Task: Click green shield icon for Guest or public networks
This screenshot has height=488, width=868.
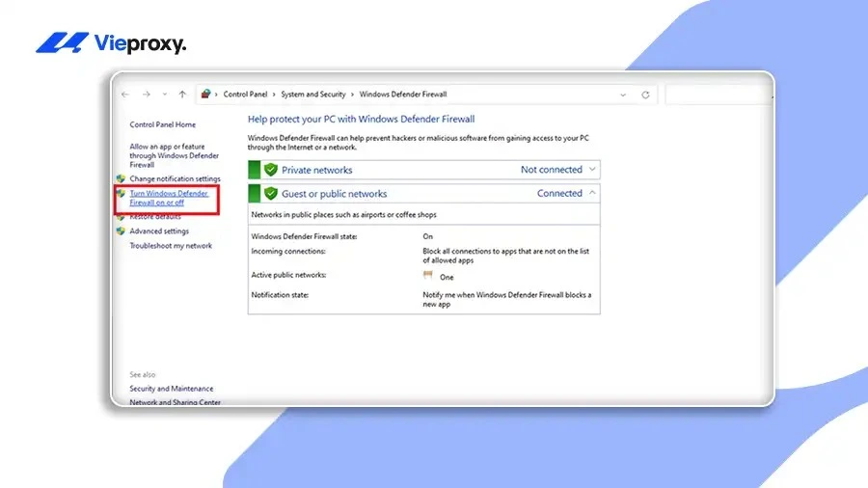Action: (x=271, y=194)
